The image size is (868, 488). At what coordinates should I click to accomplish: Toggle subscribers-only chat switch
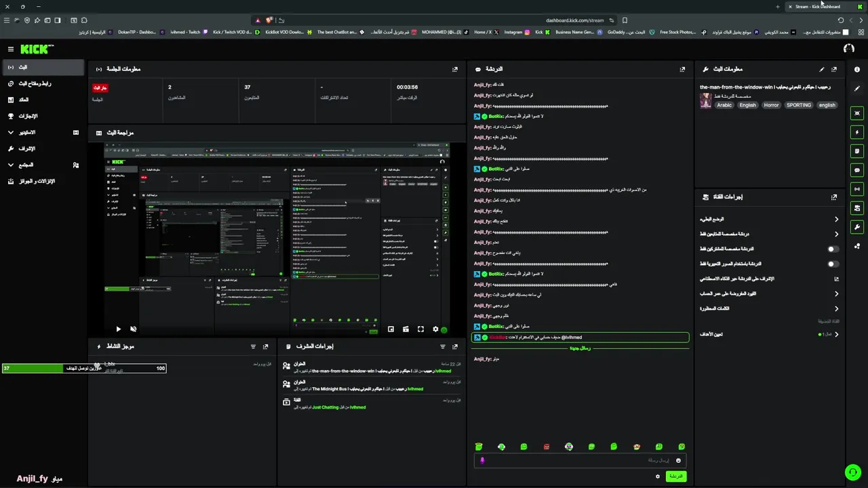click(x=832, y=249)
